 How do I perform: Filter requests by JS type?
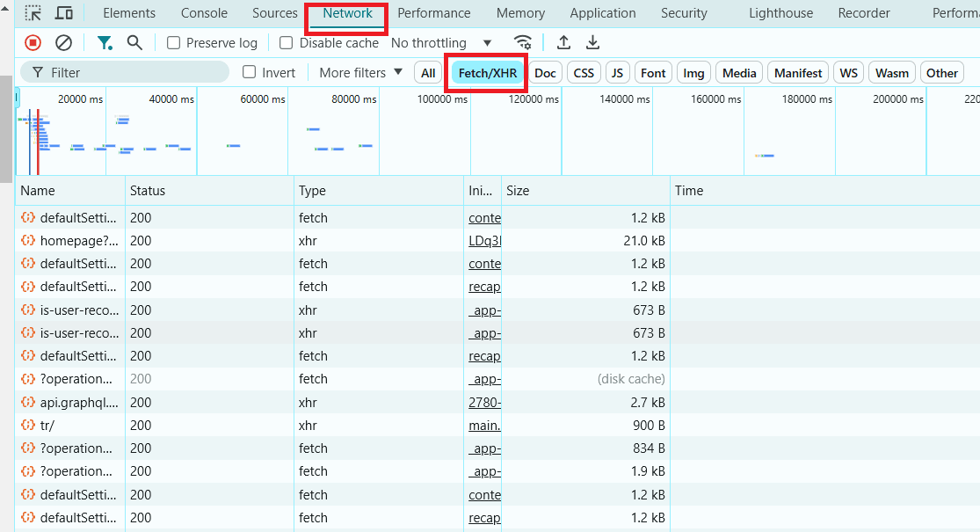point(618,72)
